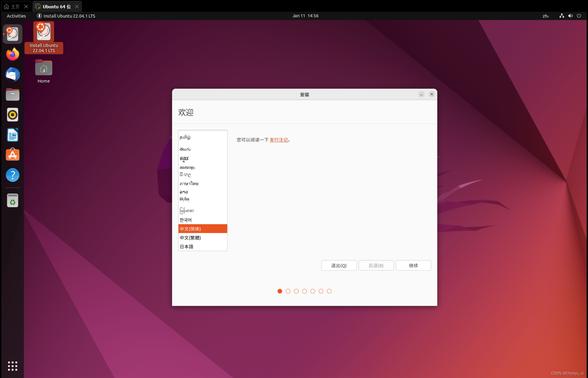This screenshot has height=378, width=588.
Task: Open the 发行注记 link
Action: coord(278,140)
